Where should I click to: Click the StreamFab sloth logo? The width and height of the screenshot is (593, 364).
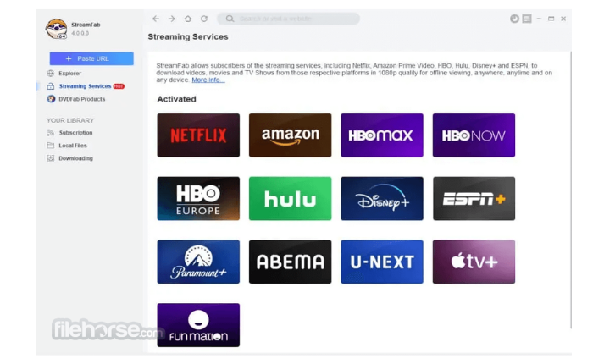click(x=57, y=29)
